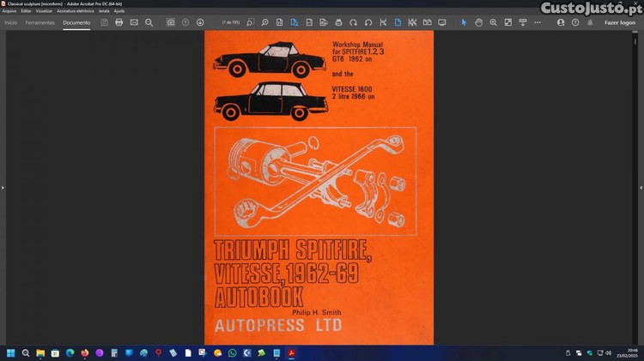Click the page number field
The image size is (644, 361).
230,22
